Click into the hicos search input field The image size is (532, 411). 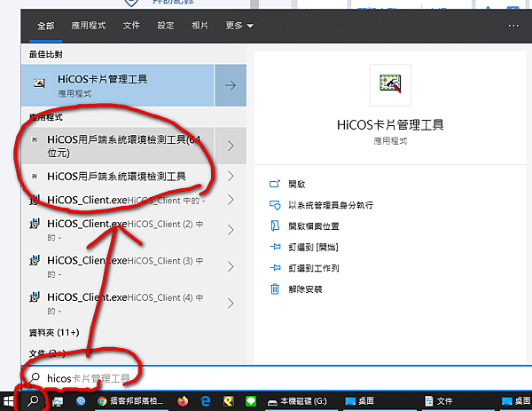(276, 378)
